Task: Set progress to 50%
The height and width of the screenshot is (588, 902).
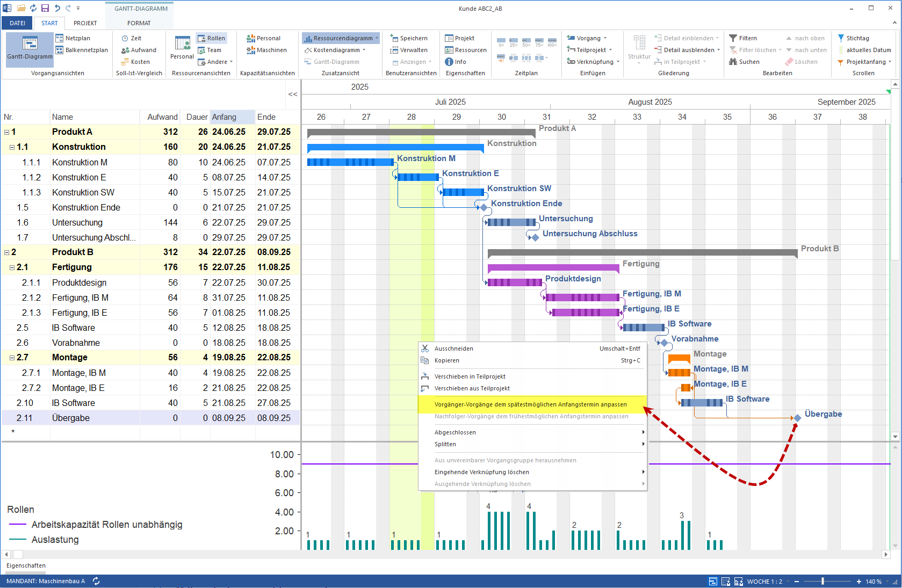Action: pos(526,42)
